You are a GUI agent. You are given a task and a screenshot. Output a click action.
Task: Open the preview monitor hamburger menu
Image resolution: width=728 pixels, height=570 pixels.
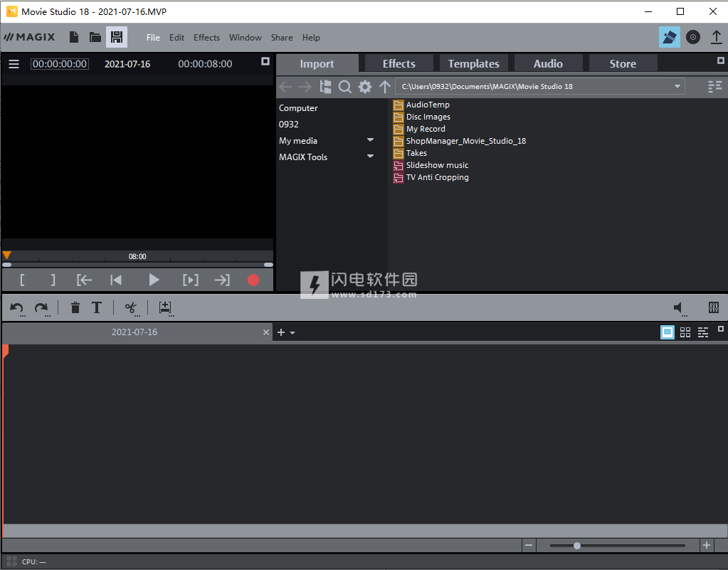pyautogui.click(x=14, y=64)
